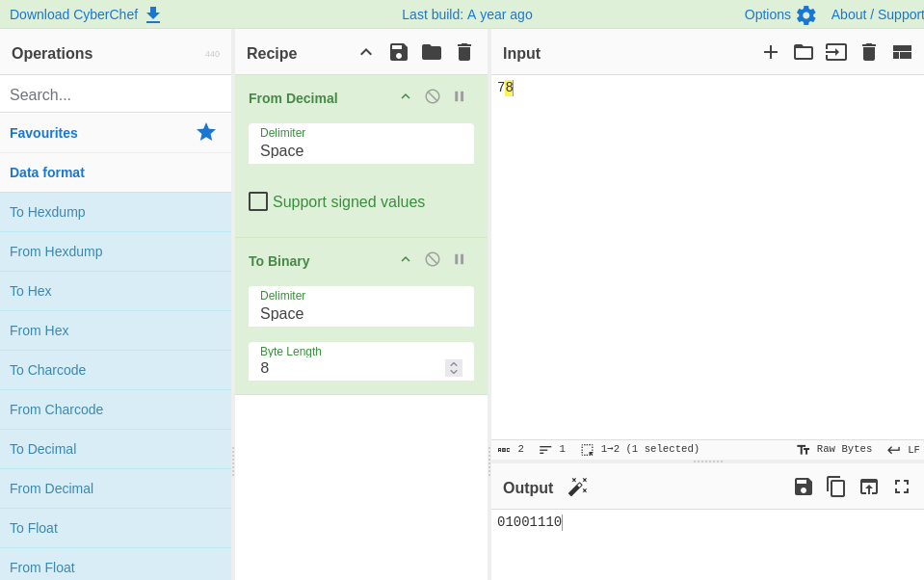Image resolution: width=924 pixels, height=580 pixels.
Task: Collapse the From Decimal operation chevron
Action: pyautogui.click(x=406, y=96)
